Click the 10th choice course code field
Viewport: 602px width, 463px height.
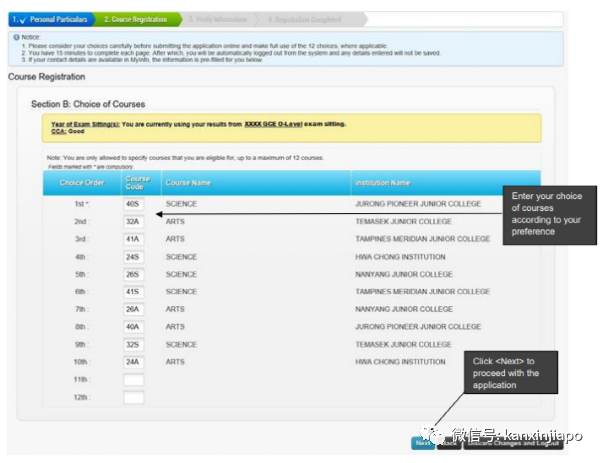pos(133,362)
